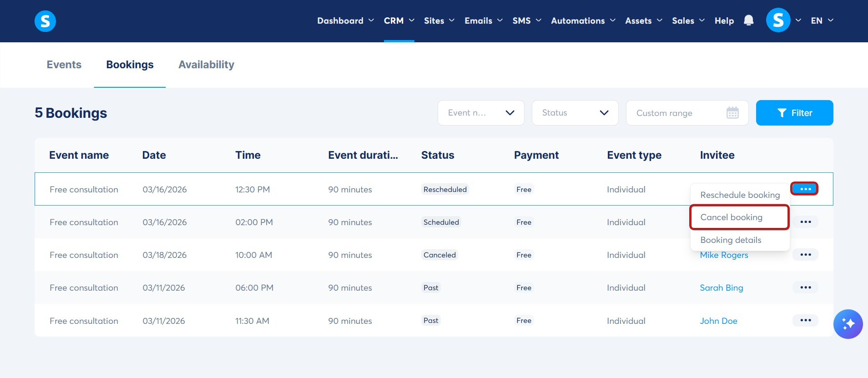Open invitee Mike Rogers link

pyautogui.click(x=724, y=255)
